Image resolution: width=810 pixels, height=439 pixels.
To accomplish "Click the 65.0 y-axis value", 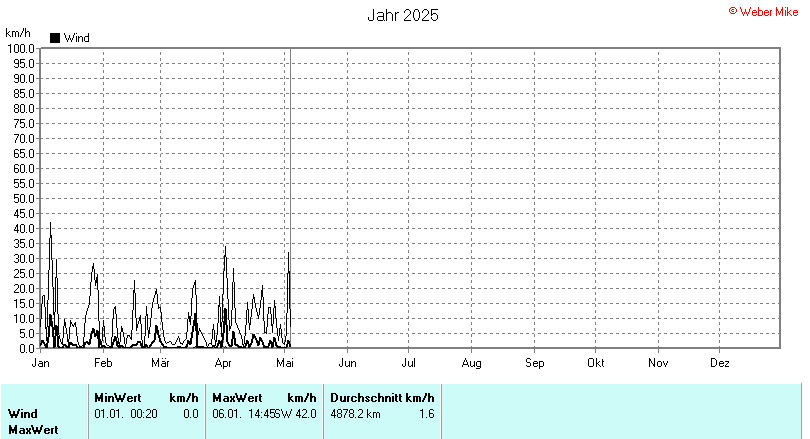I will [23, 154].
